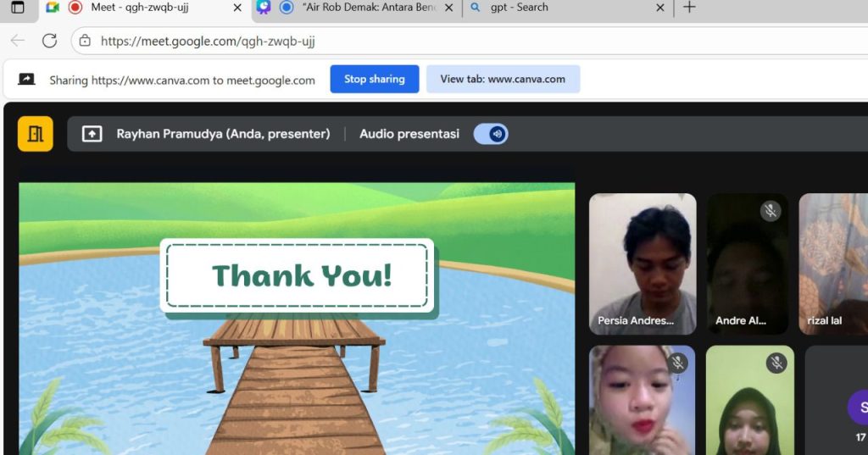
Task: Click the Stop sharing button
Action: pos(374,79)
